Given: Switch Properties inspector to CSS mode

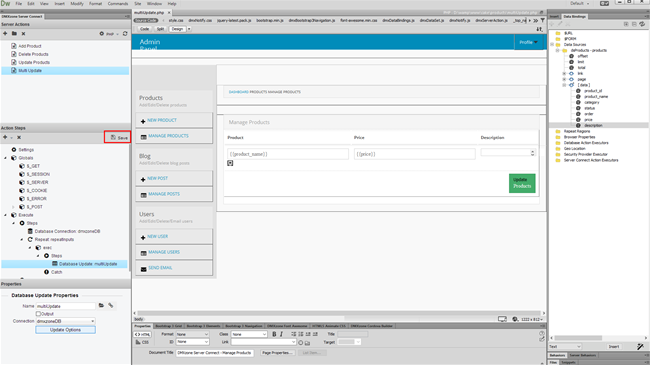Looking at the screenshot, I should click(x=142, y=342).
